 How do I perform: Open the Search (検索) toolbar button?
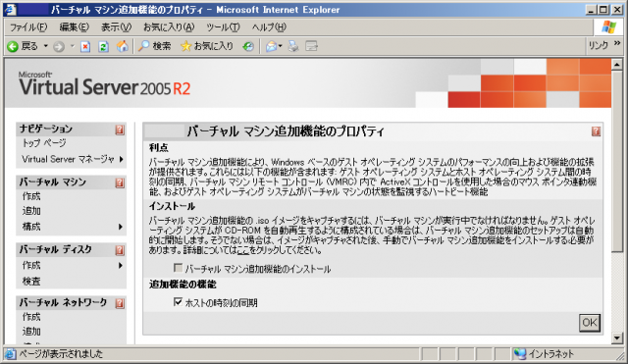click(154, 46)
